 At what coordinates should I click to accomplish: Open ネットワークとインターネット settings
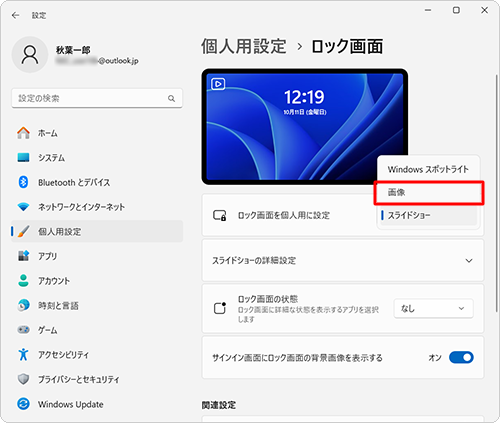[97, 207]
